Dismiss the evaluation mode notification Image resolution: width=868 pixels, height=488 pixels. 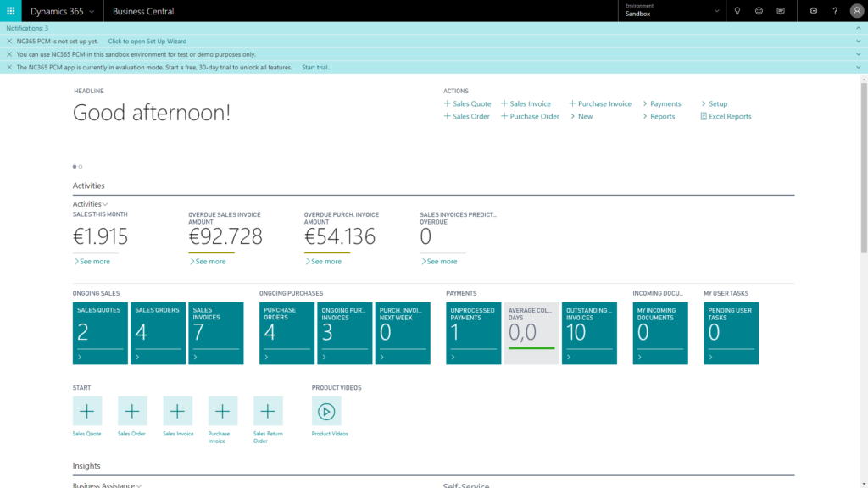[x=9, y=68]
